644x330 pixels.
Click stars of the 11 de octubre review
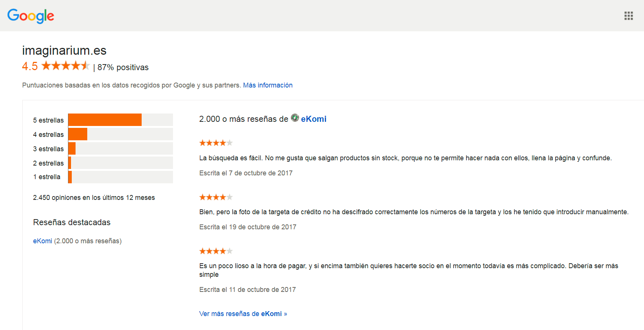point(216,251)
